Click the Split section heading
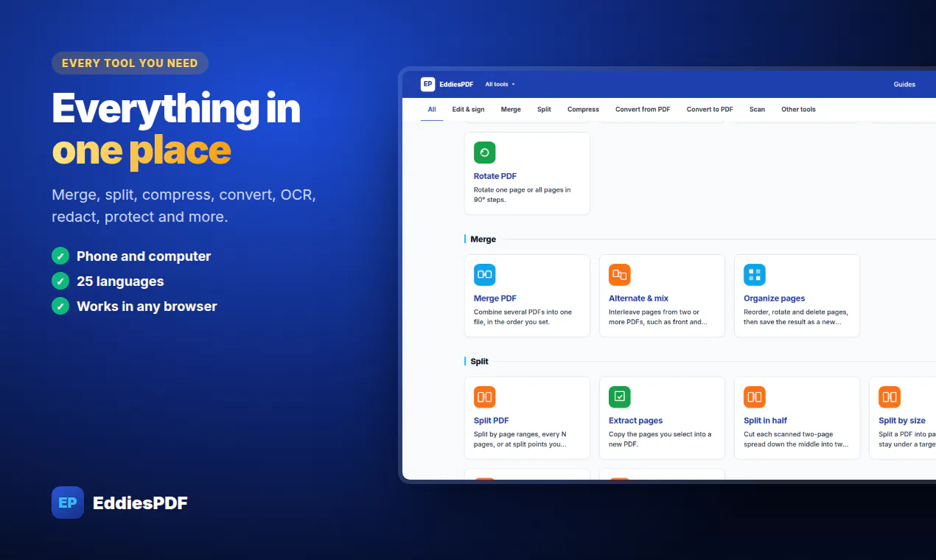Viewport: 936px width, 560px height. (x=479, y=362)
